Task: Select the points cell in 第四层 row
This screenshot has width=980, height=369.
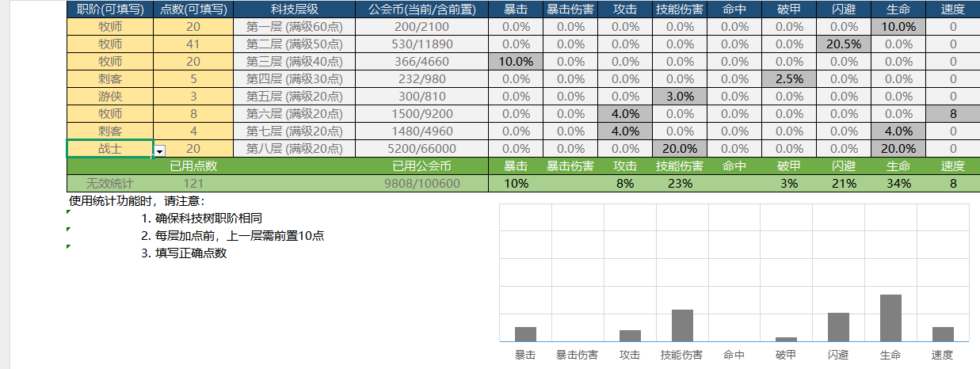Action: pos(193,78)
